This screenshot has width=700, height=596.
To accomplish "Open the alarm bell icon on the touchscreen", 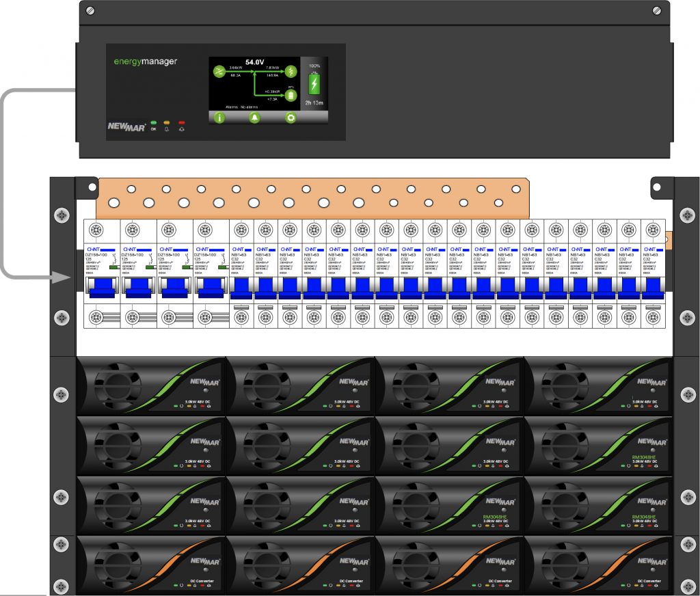I will point(254,118).
